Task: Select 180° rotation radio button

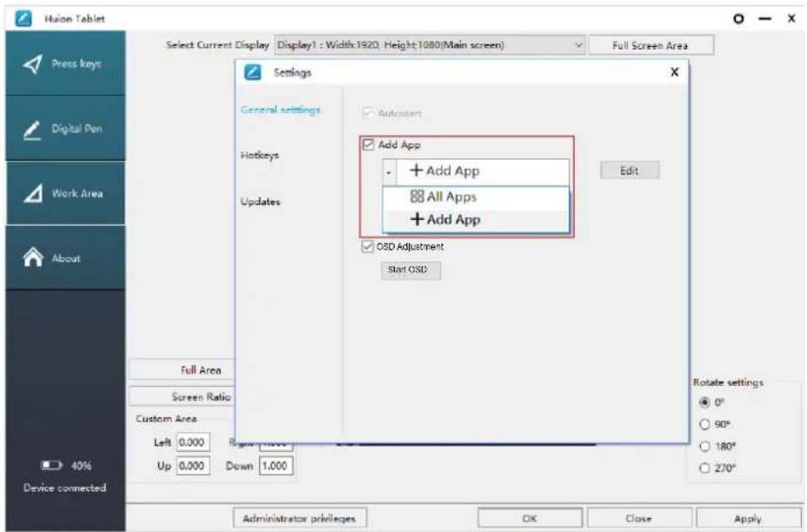Action: pos(704,447)
